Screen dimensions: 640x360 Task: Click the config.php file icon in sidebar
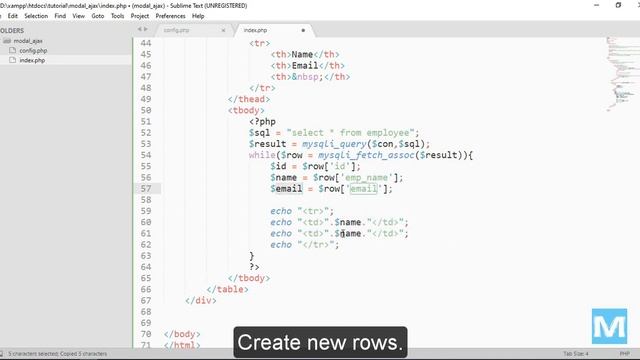coord(13,50)
